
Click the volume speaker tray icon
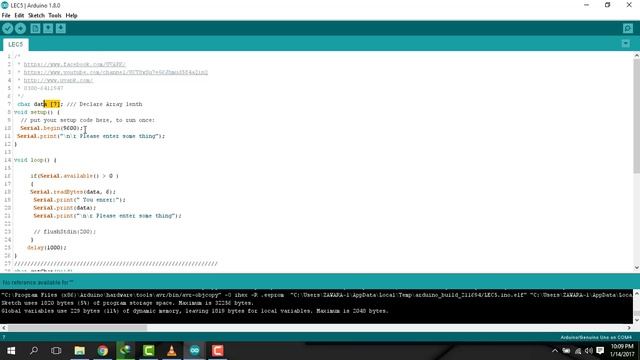[x=589, y=351]
